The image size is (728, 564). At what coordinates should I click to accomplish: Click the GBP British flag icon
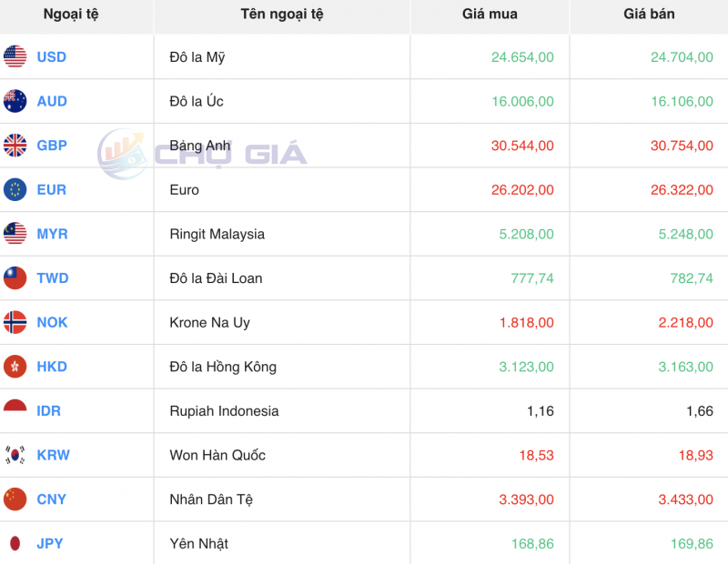point(15,146)
